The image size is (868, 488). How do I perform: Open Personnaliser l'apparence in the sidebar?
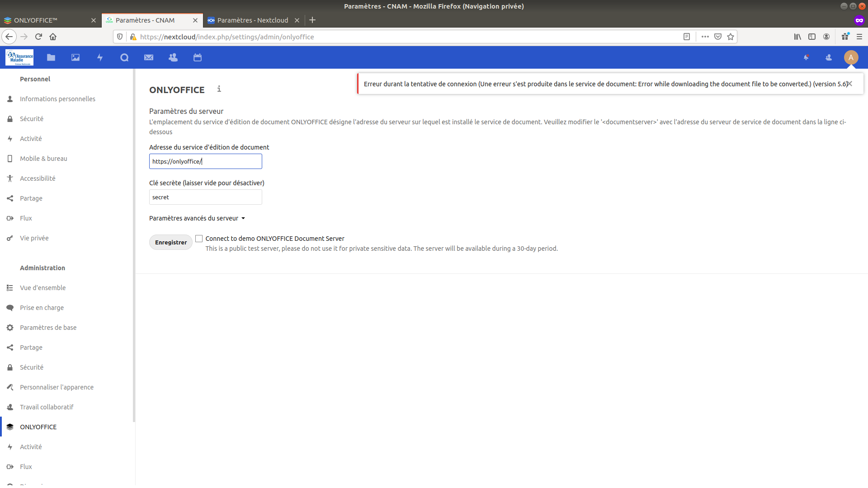tap(57, 387)
